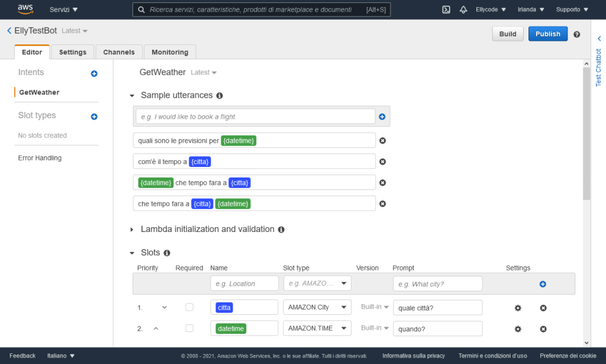Screen dimensions: 606x364
Task: Delete the citta slot
Action: click(543, 308)
